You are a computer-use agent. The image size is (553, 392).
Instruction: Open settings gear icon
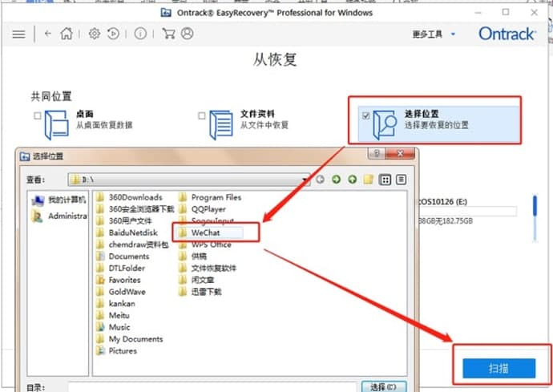point(94,34)
